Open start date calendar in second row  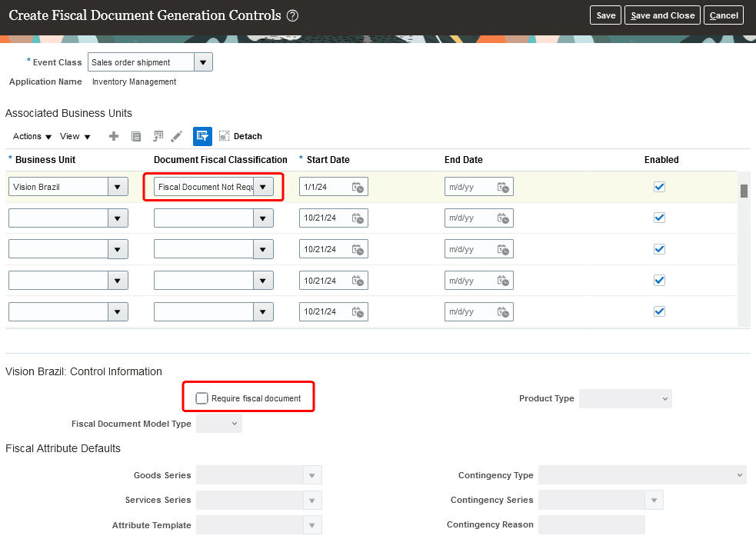pyautogui.click(x=358, y=218)
